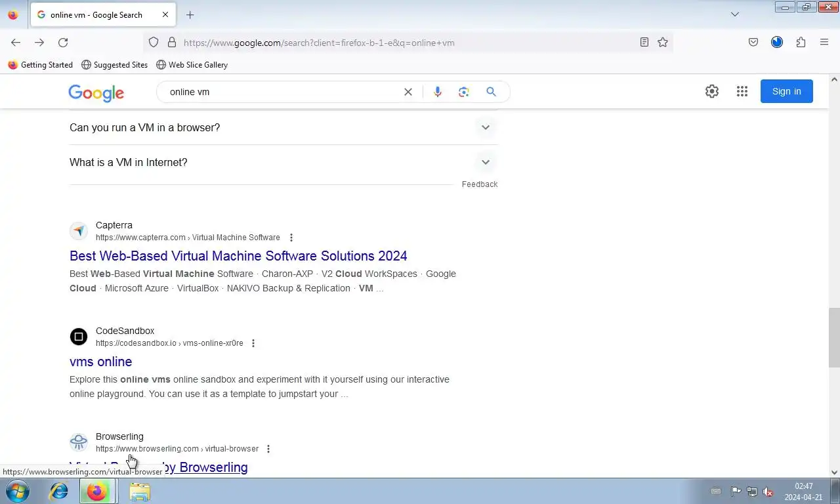Click the address bar URL field
840x504 pixels.
(407, 43)
